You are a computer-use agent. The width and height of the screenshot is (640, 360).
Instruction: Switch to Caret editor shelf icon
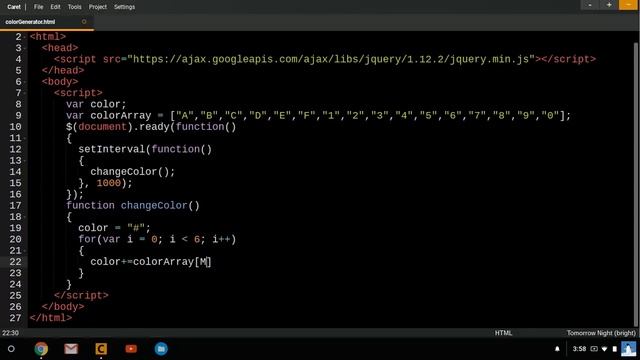101,349
